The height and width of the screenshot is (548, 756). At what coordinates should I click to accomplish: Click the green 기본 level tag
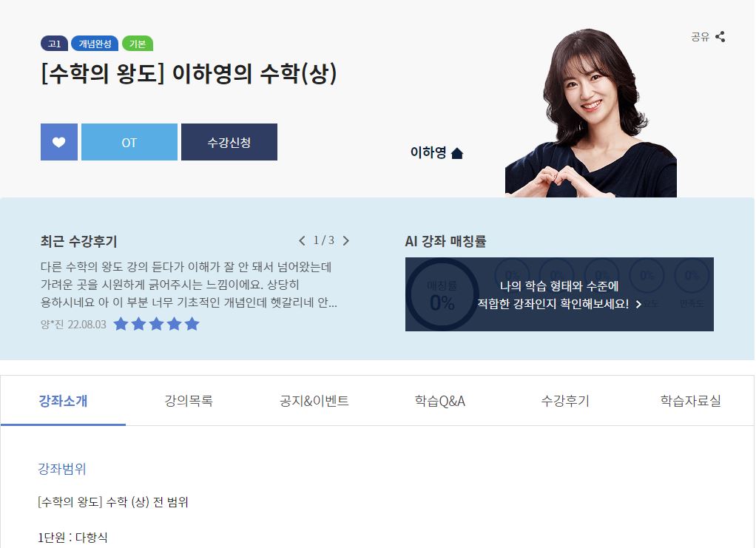tap(138, 44)
